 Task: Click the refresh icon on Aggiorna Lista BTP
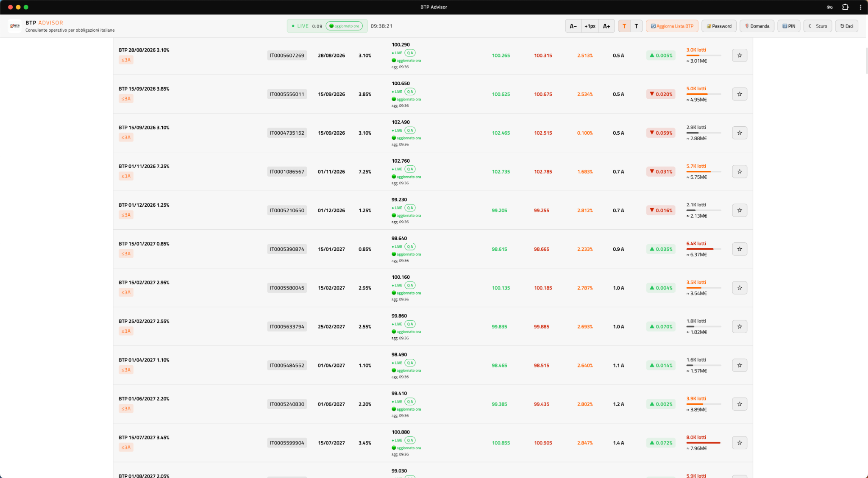pyautogui.click(x=653, y=26)
